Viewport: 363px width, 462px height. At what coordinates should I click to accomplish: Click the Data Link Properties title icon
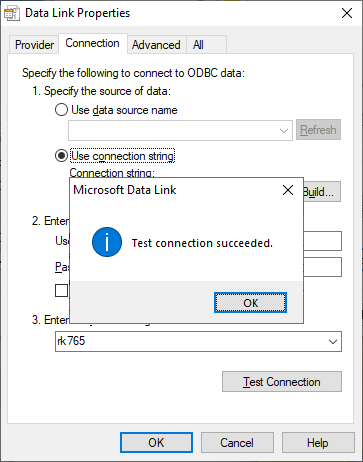click(12, 13)
